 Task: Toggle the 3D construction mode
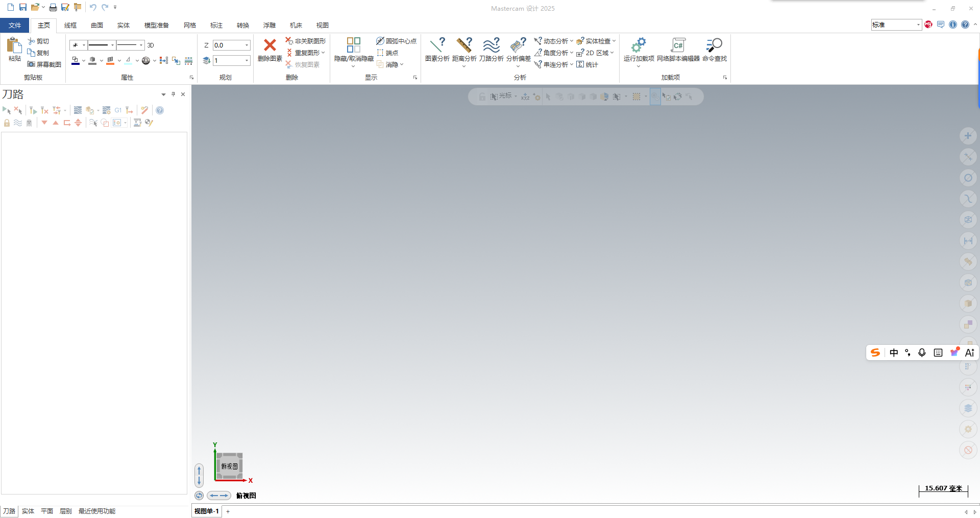(151, 45)
